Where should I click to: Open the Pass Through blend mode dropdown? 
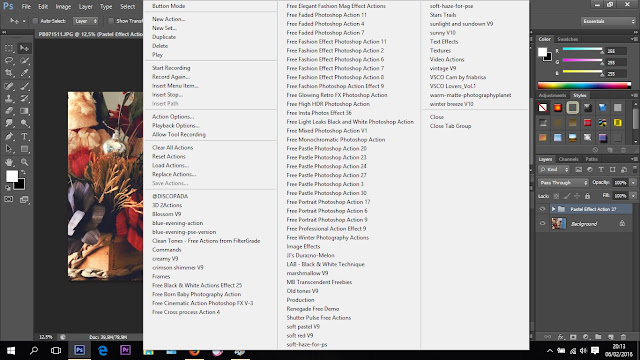tap(564, 183)
